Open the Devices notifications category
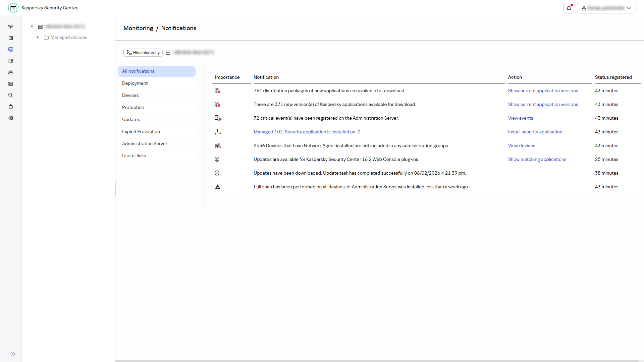The image size is (644, 362). point(157,95)
